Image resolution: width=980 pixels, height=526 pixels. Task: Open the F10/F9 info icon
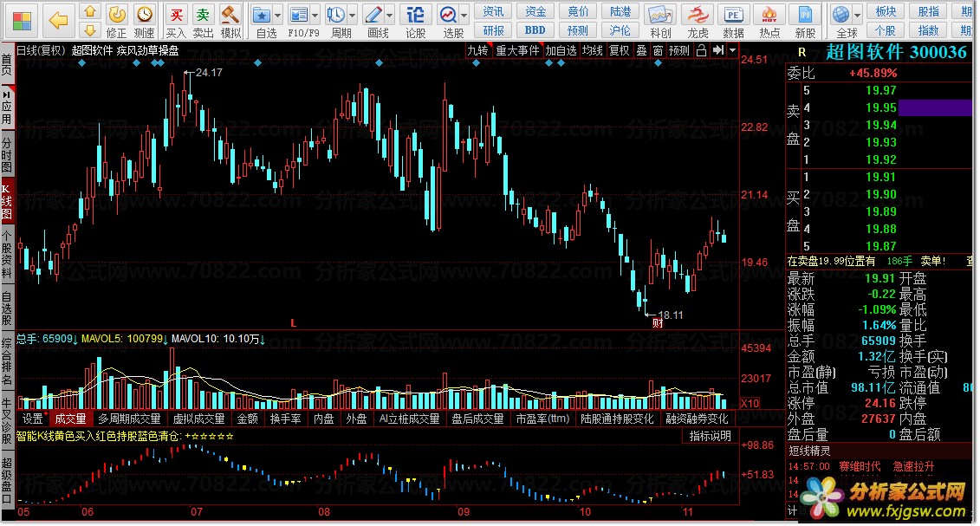click(299, 15)
